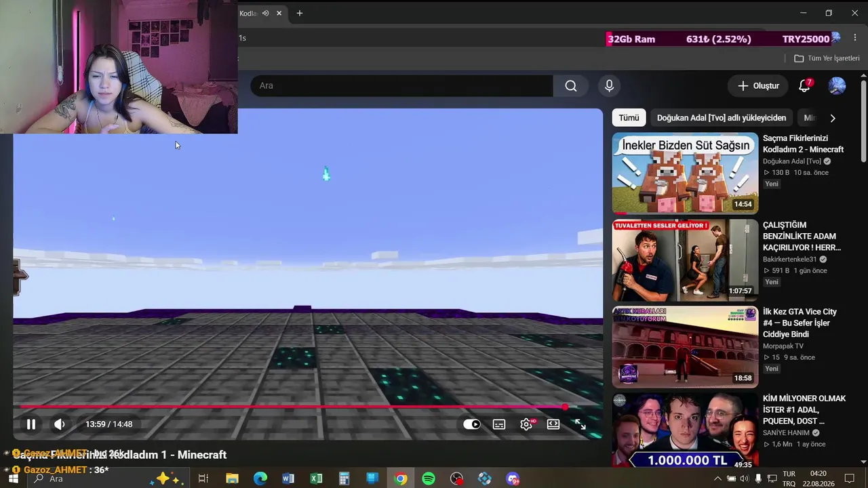
Task: Open the SANİYE HANIM channel link
Action: (x=786, y=433)
